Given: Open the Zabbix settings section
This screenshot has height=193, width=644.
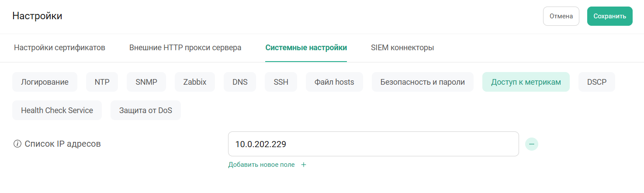Looking at the screenshot, I should click(x=195, y=82).
